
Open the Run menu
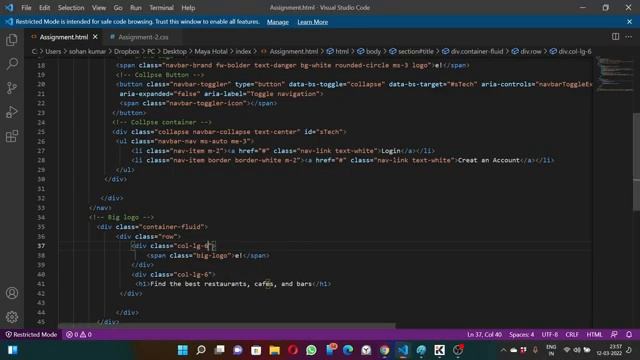(136, 7)
